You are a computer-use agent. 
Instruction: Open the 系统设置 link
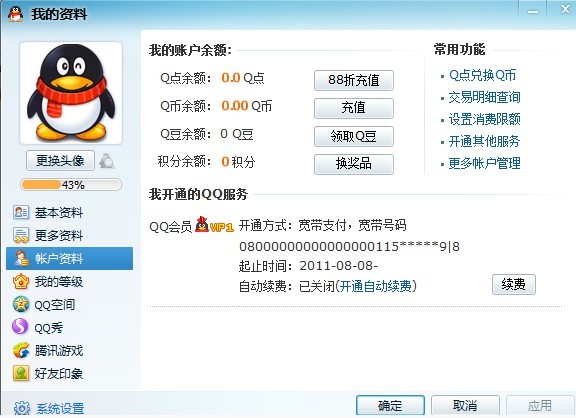point(60,408)
